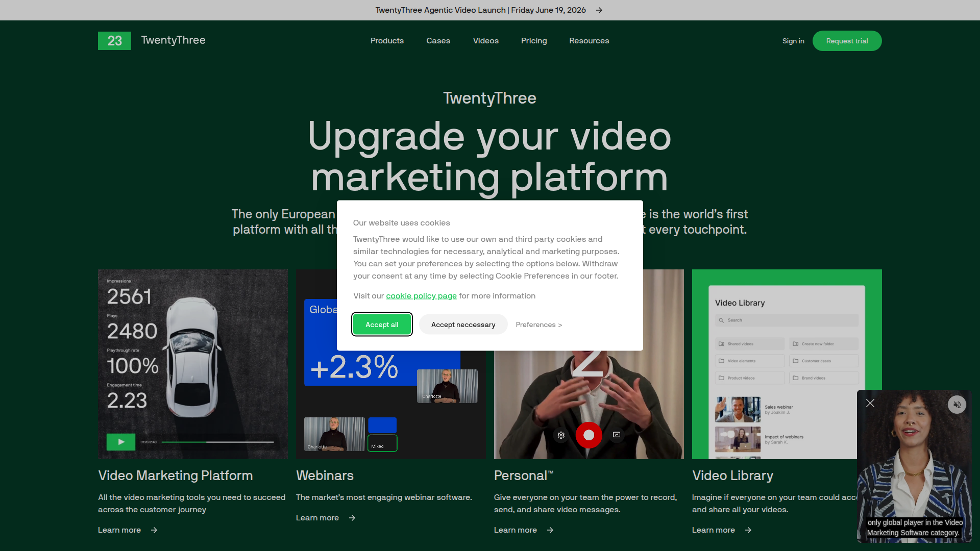Open the Video elements folder
Screen dimensions: 980x551
[750, 361]
